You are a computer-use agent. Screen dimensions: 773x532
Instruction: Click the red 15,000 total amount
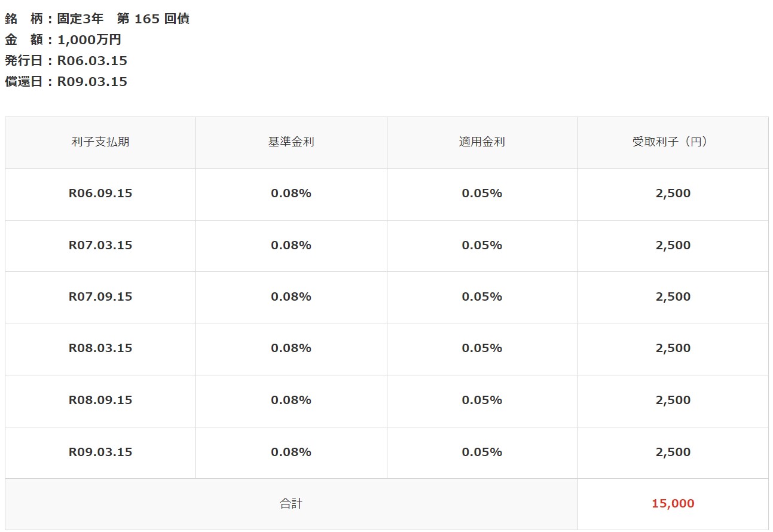click(673, 504)
